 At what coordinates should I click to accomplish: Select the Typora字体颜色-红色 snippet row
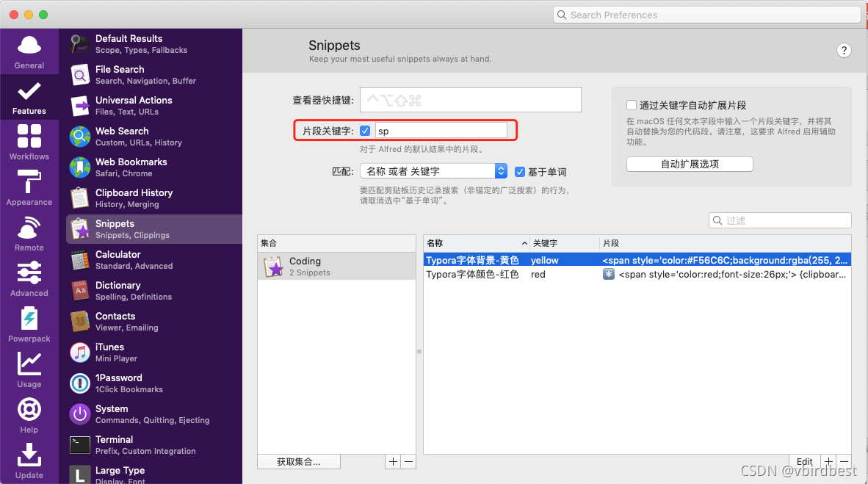tap(637, 274)
